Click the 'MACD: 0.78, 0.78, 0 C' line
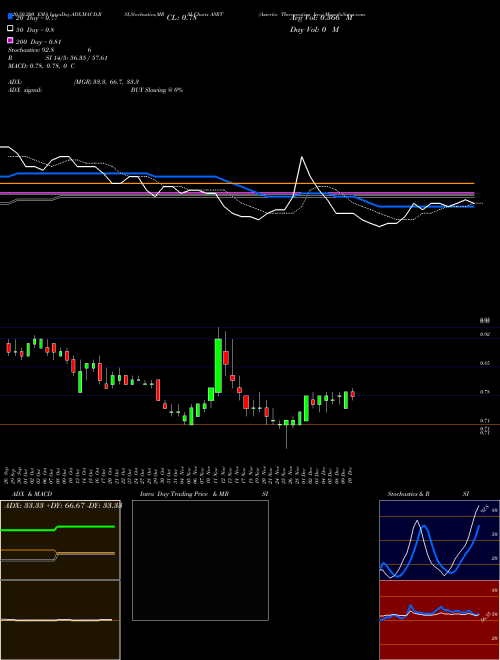This screenshot has width=500, height=660. point(41,66)
